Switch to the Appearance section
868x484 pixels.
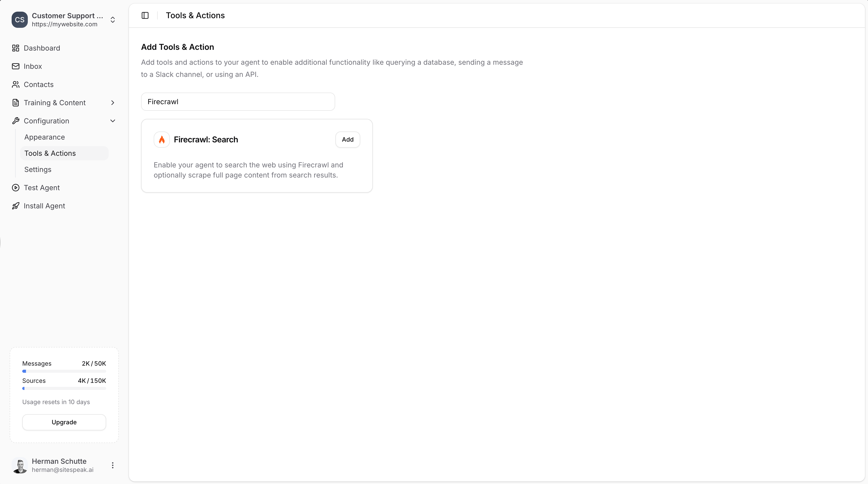pyautogui.click(x=44, y=137)
